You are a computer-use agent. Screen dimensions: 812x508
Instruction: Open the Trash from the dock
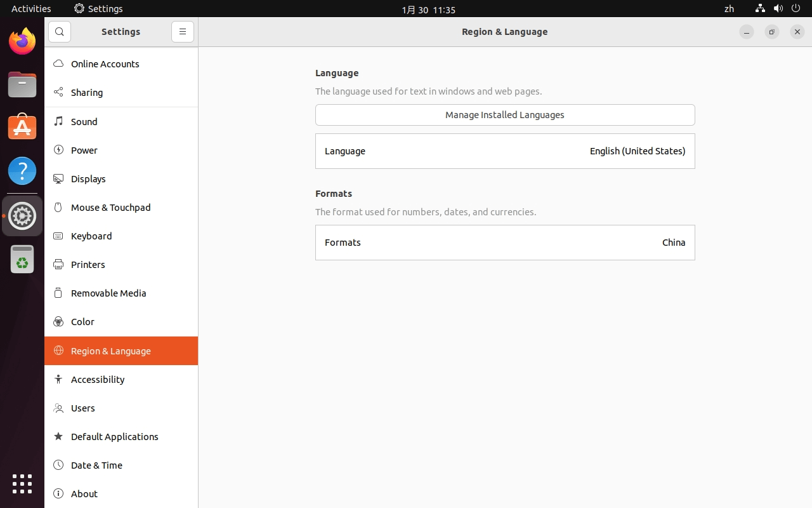point(22,259)
